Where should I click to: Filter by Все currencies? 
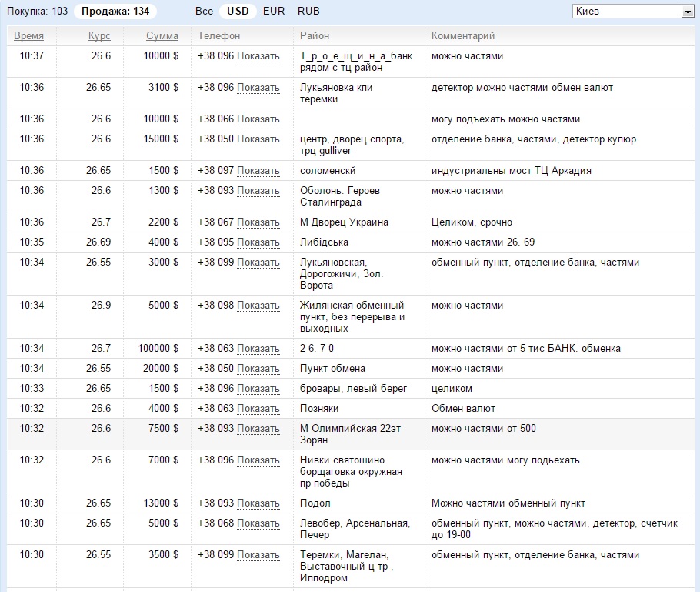point(204,12)
